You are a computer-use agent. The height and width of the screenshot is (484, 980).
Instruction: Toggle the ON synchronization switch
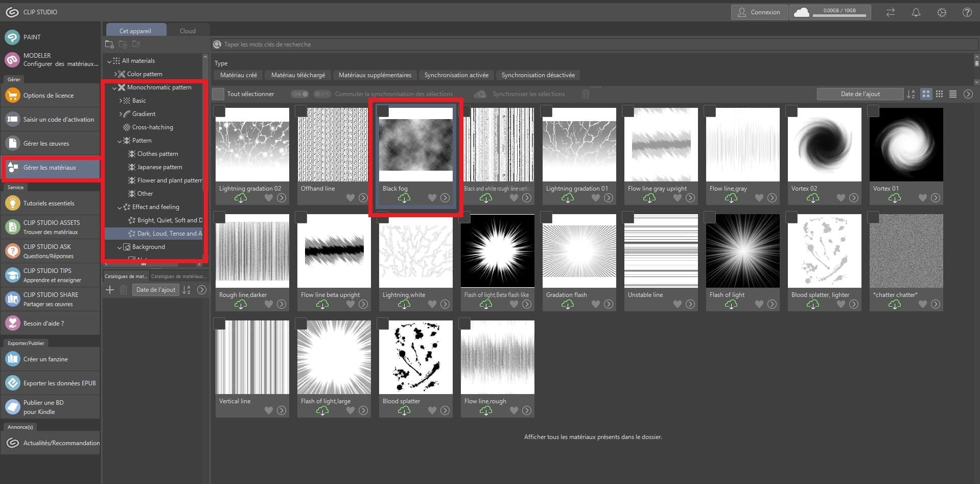click(300, 94)
